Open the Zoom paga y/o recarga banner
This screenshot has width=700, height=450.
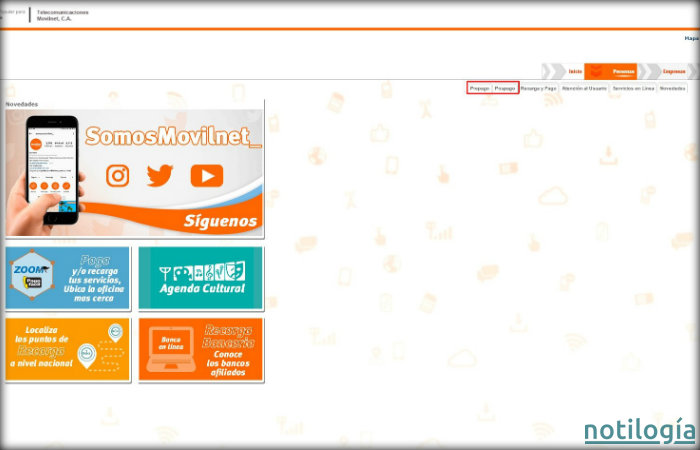click(x=67, y=278)
